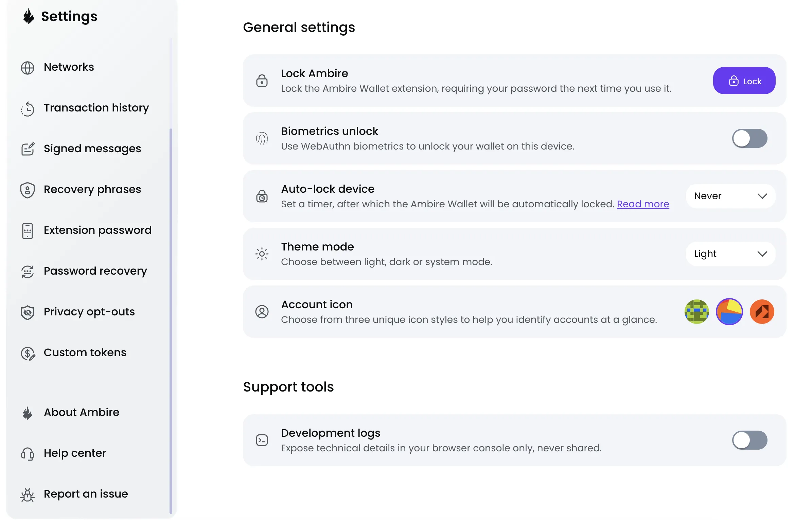Open the Networks settings page
812x520 pixels.
[69, 67]
